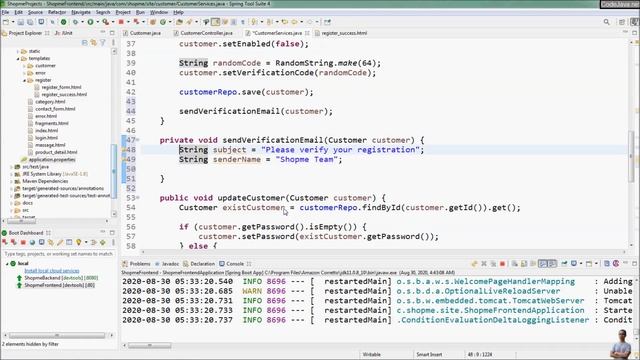The width and height of the screenshot is (640, 360).
Task: Click the Console Clear Console icon
Action: [515, 264]
